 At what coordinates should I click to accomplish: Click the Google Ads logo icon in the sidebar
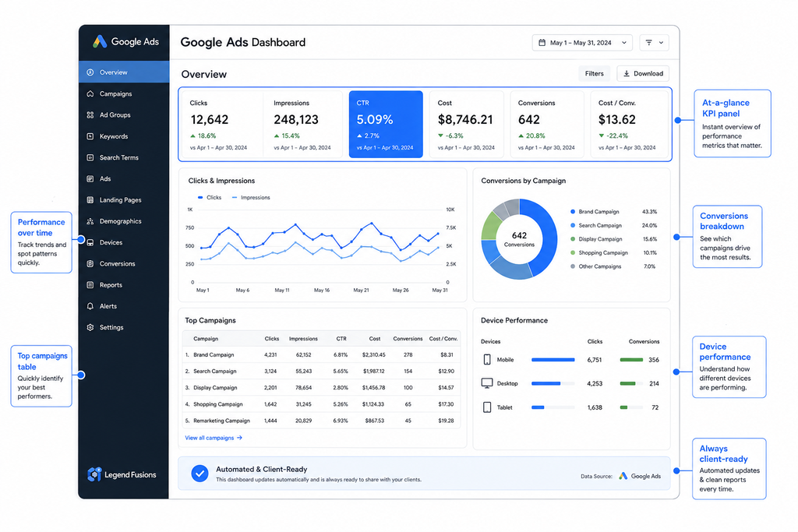(100, 42)
